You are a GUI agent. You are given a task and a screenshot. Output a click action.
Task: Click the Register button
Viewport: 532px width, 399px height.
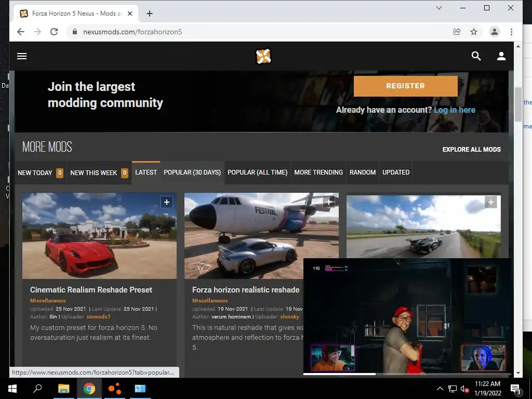pos(405,86)
